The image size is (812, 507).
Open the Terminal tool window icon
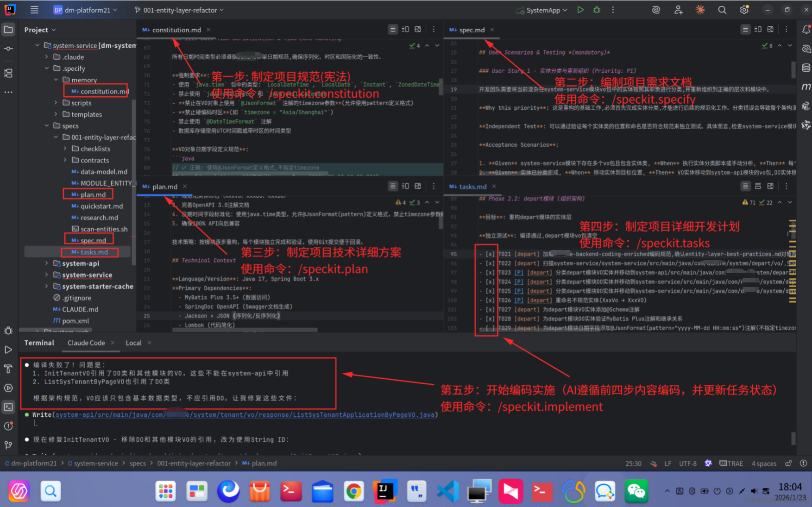pyautogui.click(x=8, y=407)
